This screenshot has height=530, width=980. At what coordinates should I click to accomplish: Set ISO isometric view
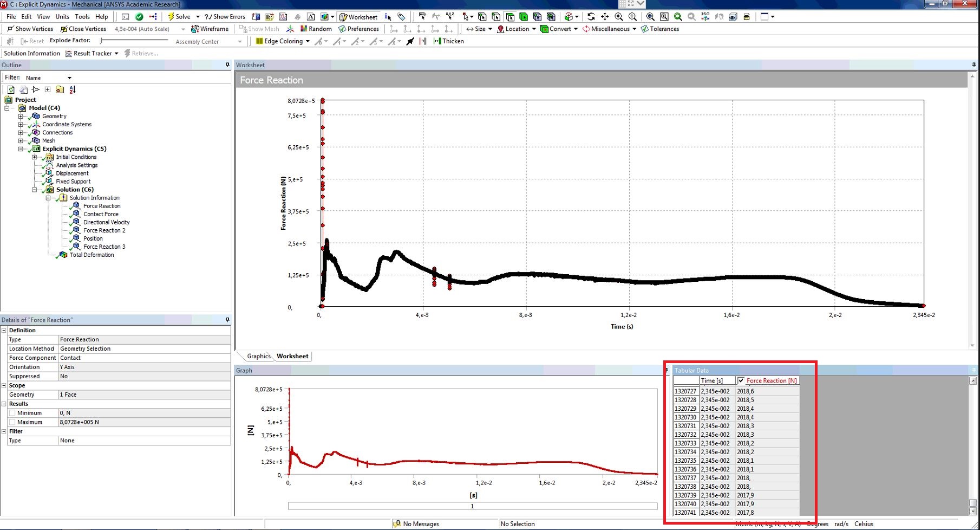(x=705, y=17)
